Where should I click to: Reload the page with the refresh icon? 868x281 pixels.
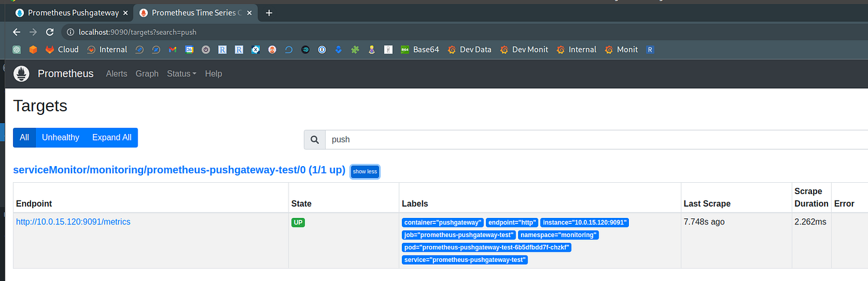(49, 32)
